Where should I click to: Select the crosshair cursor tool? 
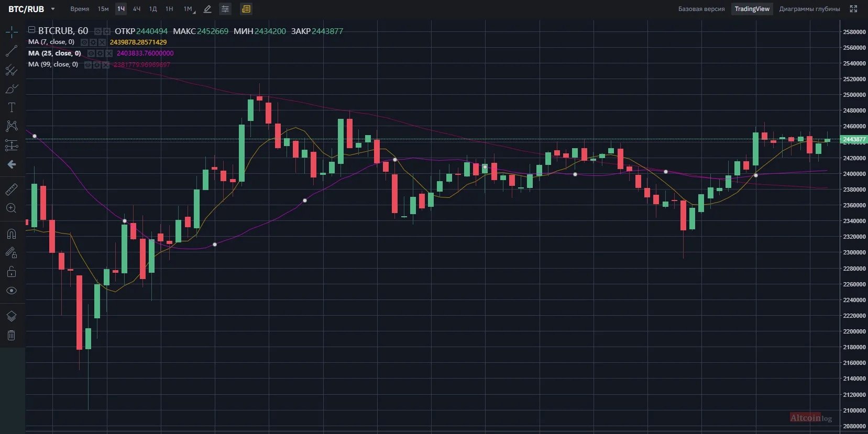12,32
